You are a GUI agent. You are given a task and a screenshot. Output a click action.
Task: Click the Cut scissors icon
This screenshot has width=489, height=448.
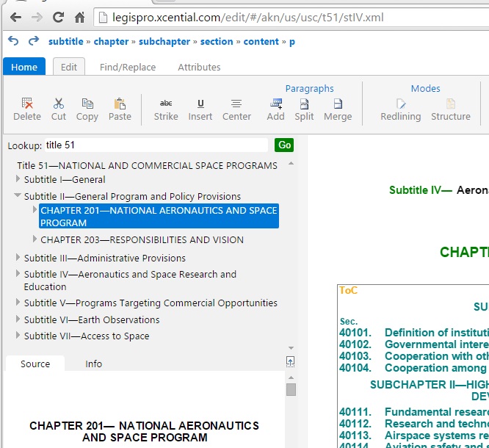click(59, 104)
